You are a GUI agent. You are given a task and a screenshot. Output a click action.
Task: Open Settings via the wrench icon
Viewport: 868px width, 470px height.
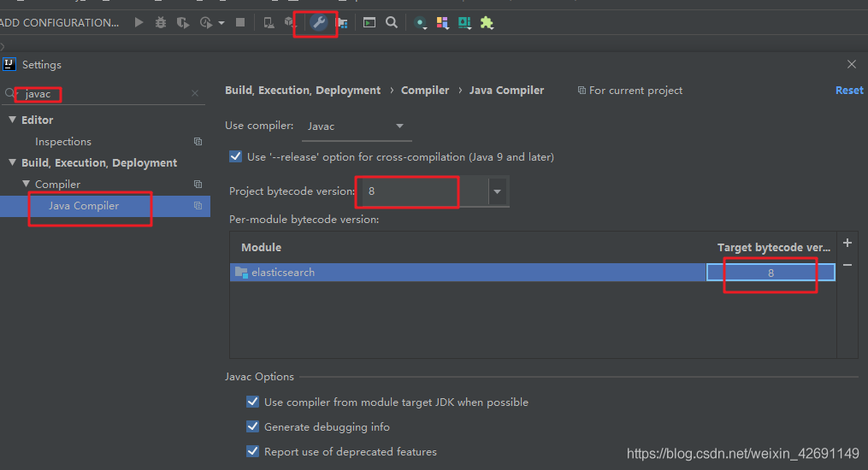click(318, 23)
